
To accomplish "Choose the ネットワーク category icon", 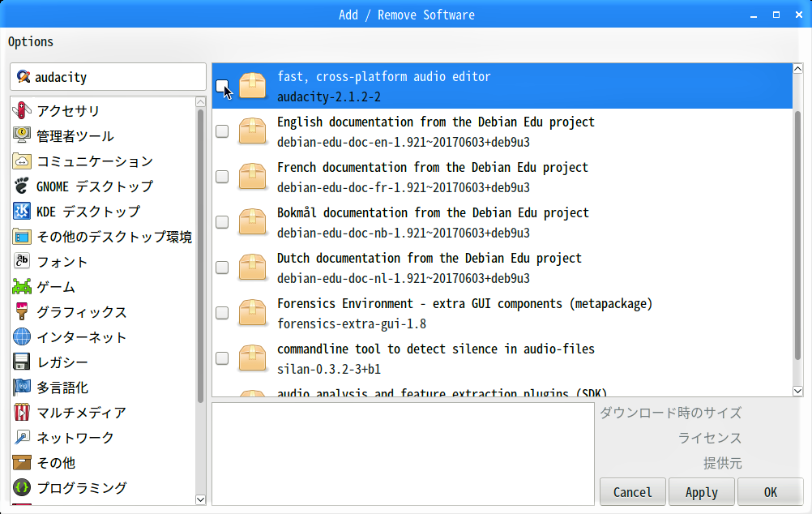I will coord(22,437).
